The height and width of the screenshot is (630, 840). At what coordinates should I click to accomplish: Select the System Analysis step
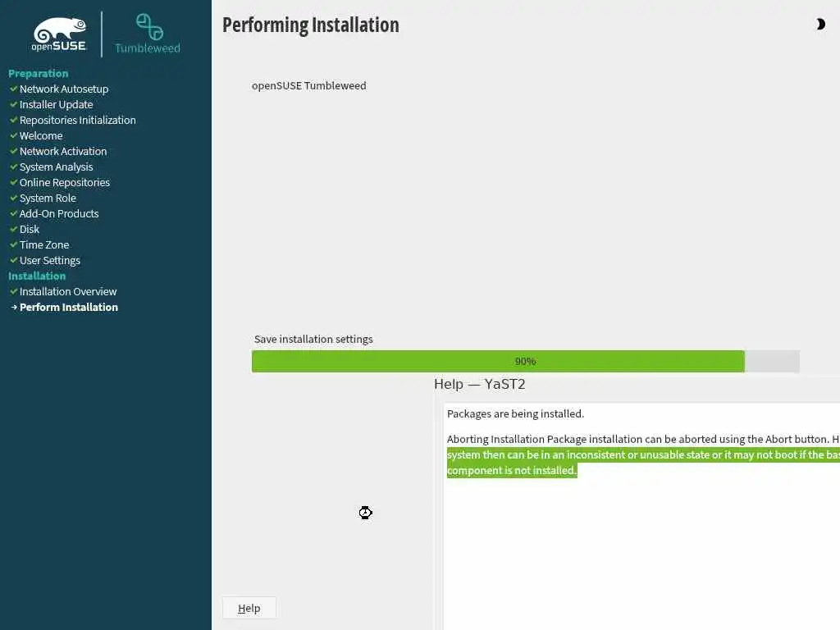[x=57, y=167]
